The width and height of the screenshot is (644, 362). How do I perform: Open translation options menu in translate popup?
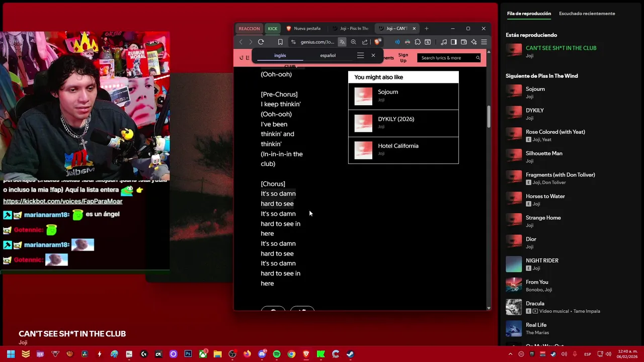coord(360,55)
